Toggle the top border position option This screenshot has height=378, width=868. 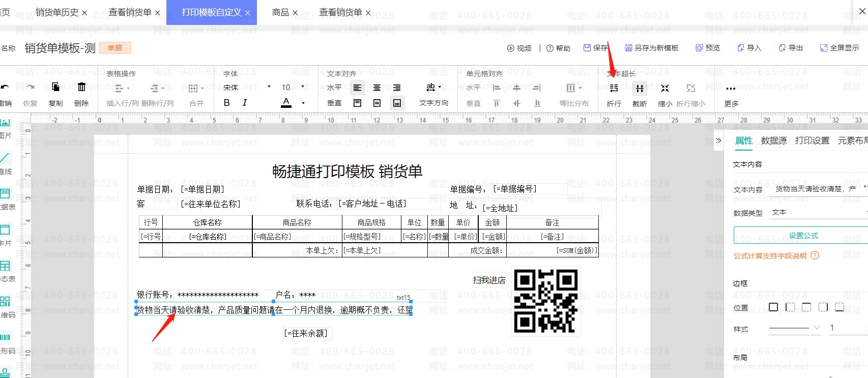pos(806,307)
